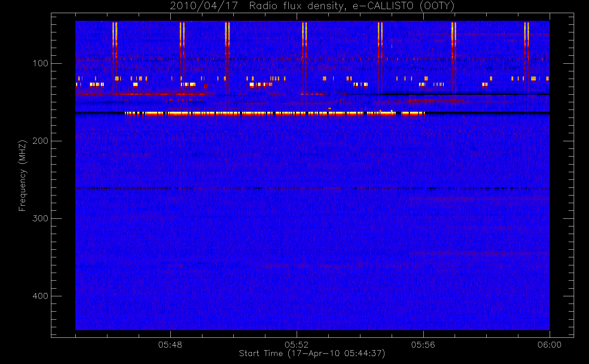Click the 06:00 time axis label
The height and width of the screenshot is (364, 589).
click(x=549, y=345)
